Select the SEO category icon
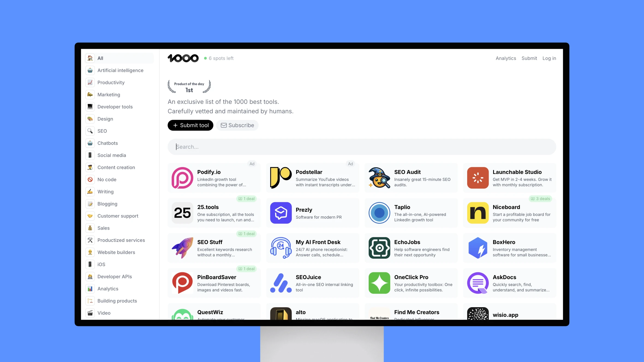Screen dimensions: 644x362 [90, 131]
